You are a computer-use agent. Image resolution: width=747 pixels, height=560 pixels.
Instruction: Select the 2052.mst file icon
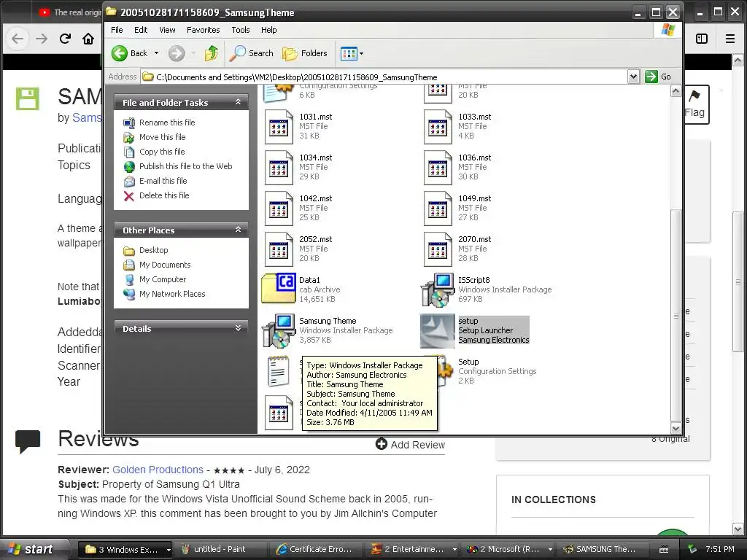click(x=279, y=249)
